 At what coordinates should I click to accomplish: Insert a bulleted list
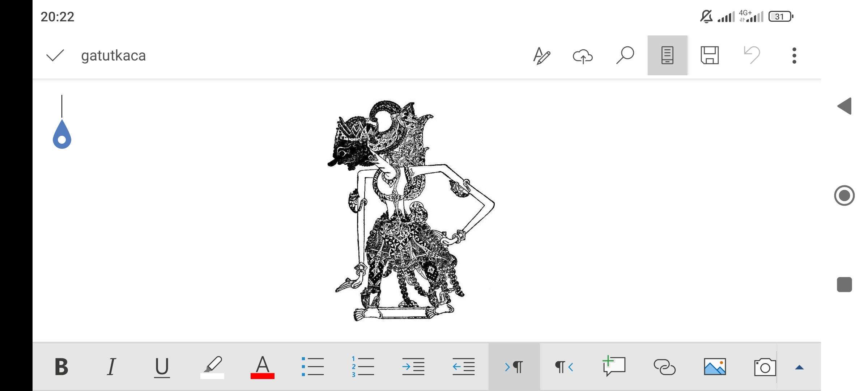pos(313,367)
